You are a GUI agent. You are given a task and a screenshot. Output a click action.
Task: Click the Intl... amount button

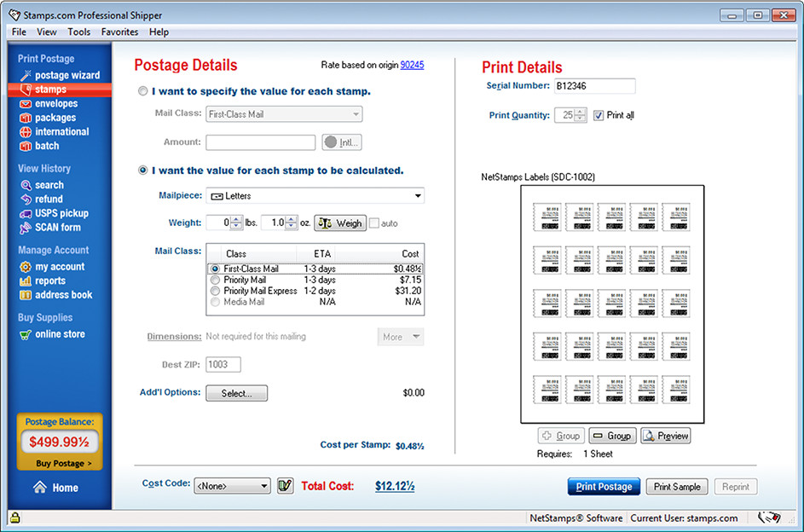pos(342,142)
